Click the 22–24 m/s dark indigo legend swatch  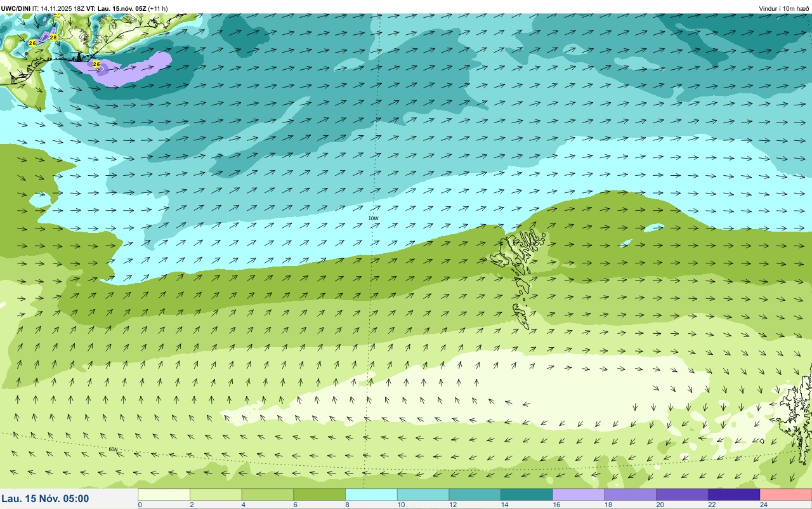(x=733, y=494)
